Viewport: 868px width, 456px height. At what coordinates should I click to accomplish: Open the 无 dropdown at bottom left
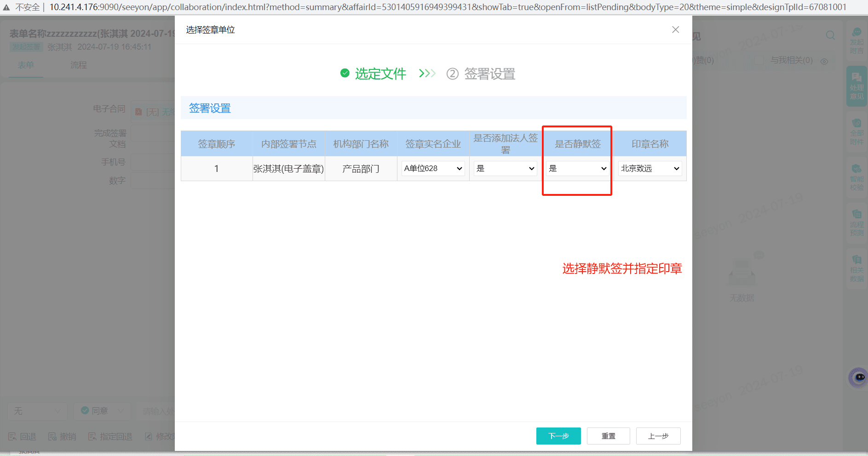click(x=37, y=411)
